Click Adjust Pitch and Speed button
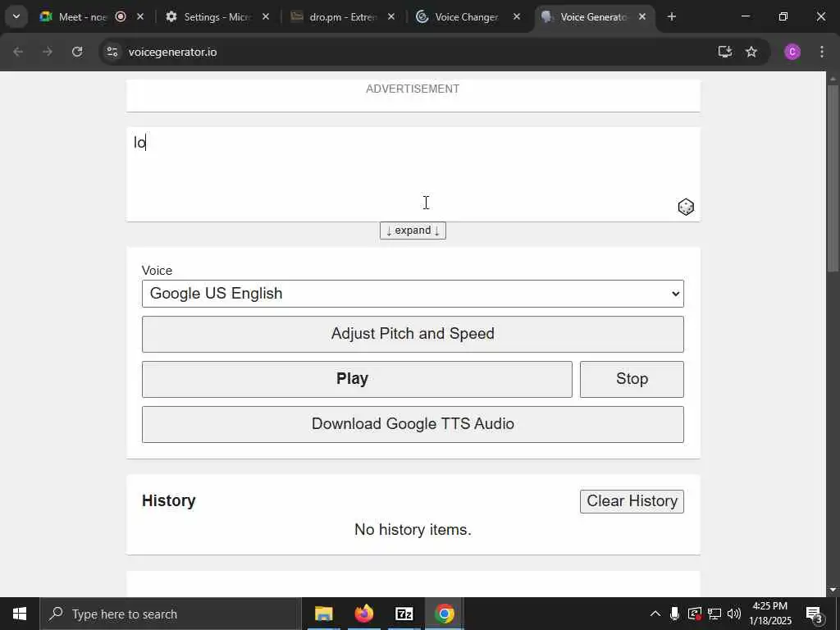This screenshot has width=840, height=630. (413, 334)
